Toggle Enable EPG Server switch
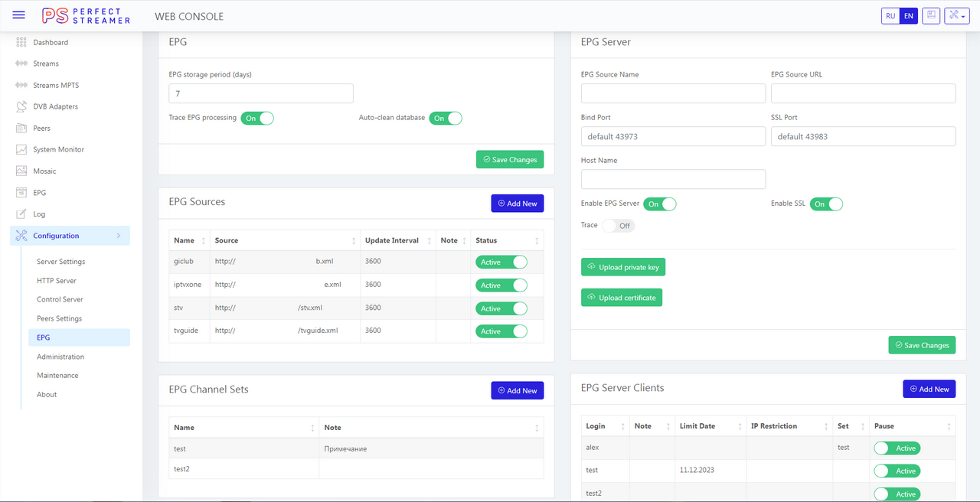Image resolution: width=980 pixels, height=502 pixels. coord(660,204)
